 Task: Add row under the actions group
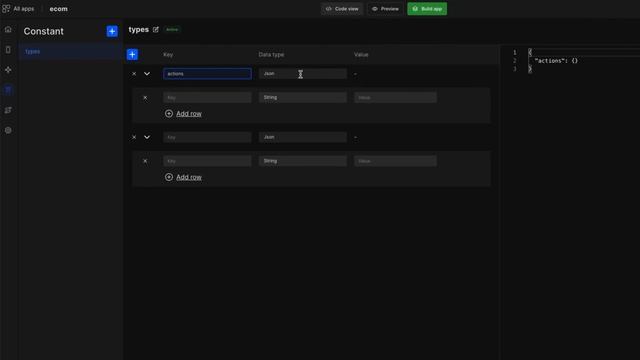pyautogui.click(x=183, y=113)
